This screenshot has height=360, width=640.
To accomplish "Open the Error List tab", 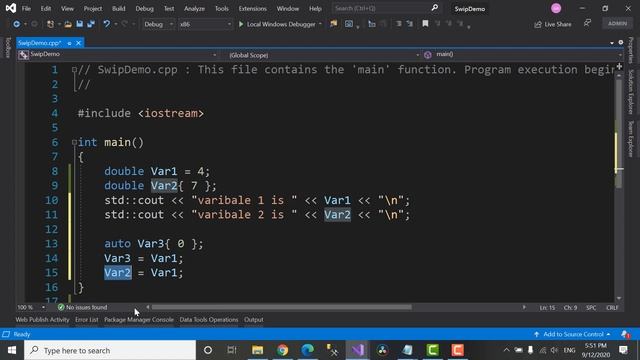I will pos(87,320).
